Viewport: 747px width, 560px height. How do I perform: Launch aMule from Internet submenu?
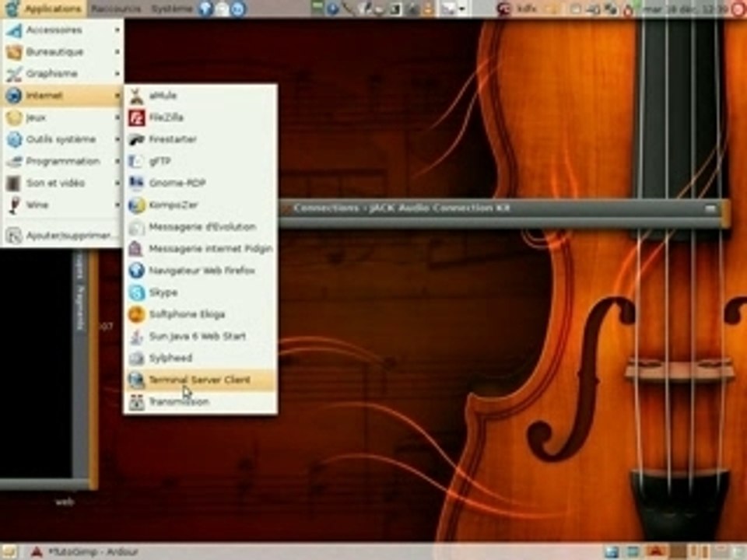(201, 96)
